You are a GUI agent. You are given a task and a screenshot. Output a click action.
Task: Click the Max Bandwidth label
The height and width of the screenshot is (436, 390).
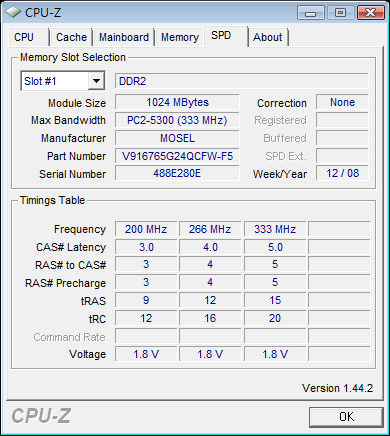point(68,120)
